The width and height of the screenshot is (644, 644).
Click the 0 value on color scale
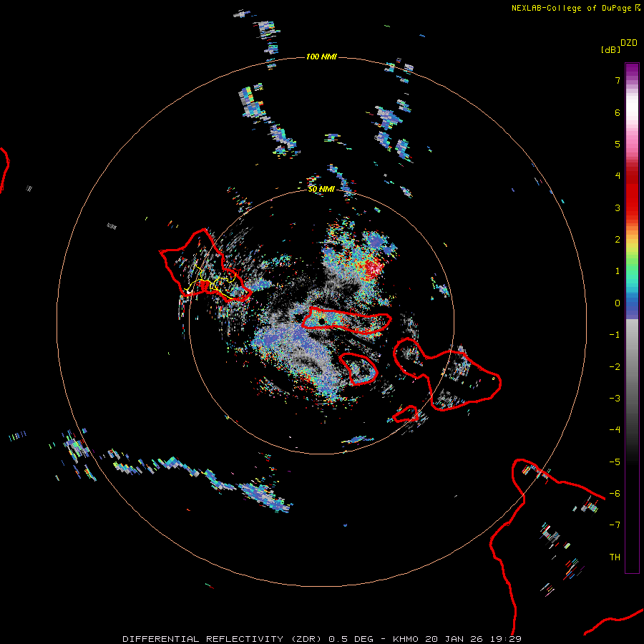(618, 303)
